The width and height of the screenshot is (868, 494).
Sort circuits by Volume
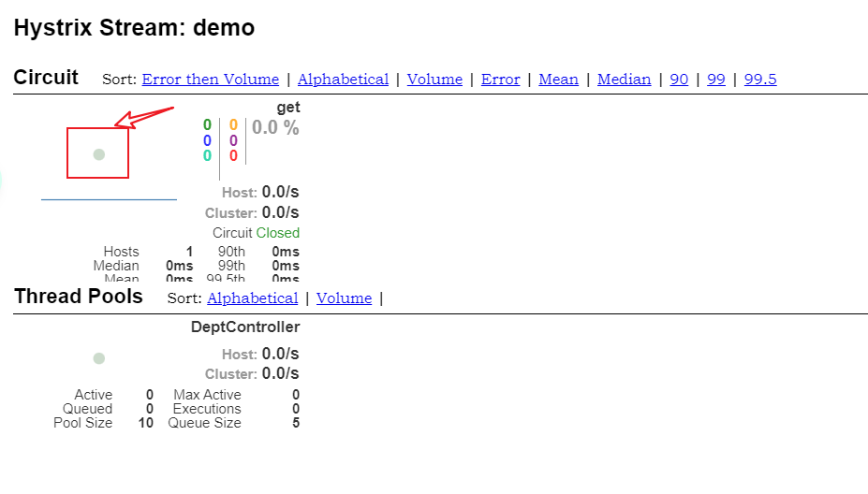pos(434,80)
